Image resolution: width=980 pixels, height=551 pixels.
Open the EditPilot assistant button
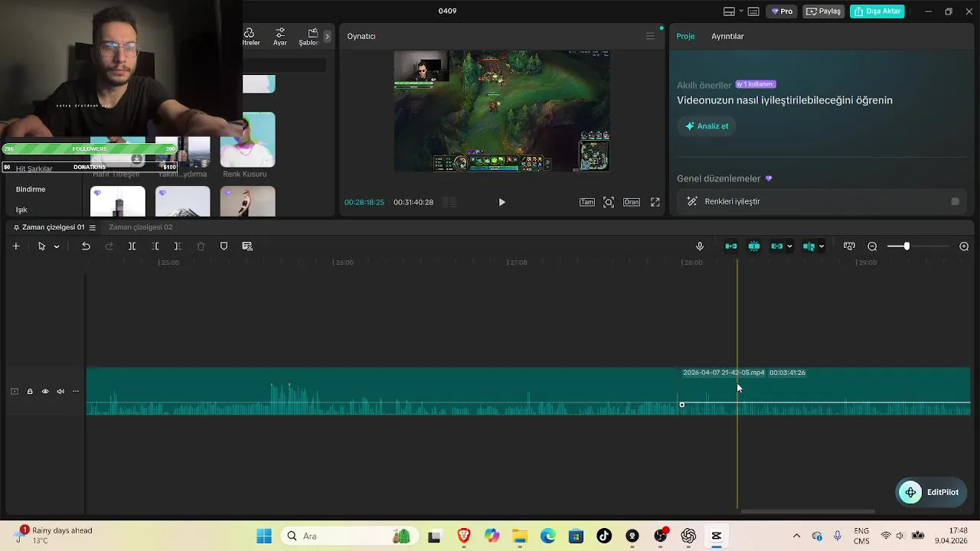tap(931, 492)
